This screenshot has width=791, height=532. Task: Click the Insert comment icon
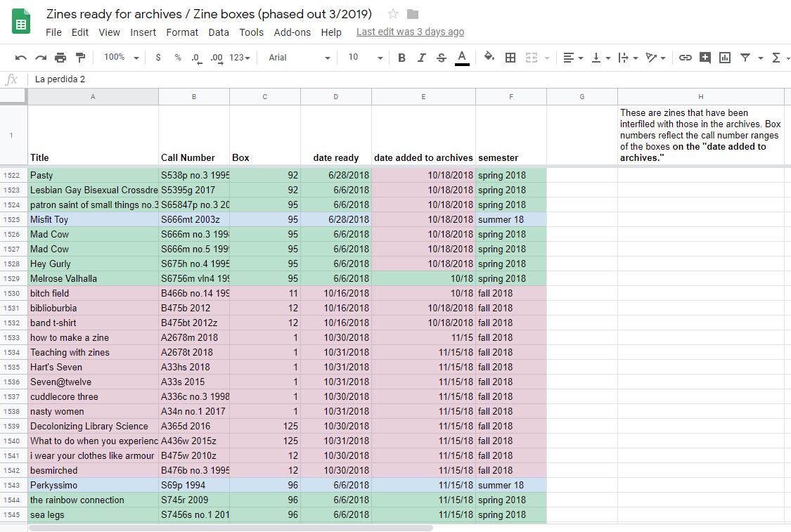coord(705,58)
